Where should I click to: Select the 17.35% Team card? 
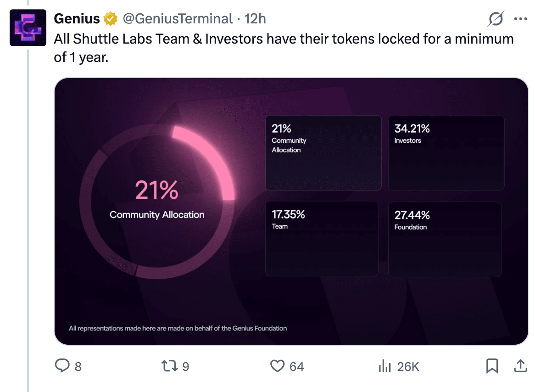(322, 239)
